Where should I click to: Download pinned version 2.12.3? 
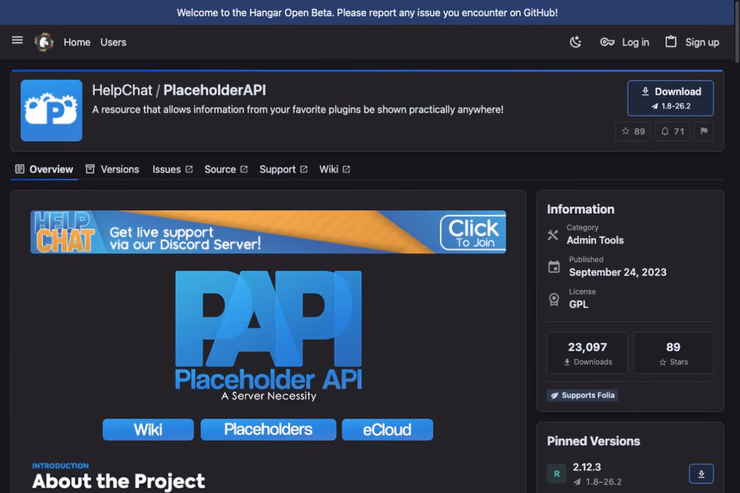[701, 474]
